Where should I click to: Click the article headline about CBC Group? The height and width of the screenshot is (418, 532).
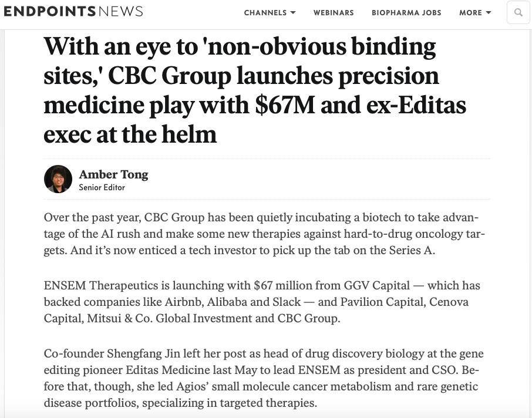(254, 90)
